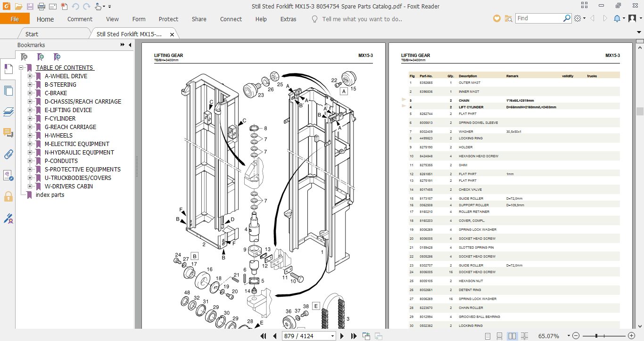Screen dimensions: 644x341
Task: Open the Bookmarks panel sidebar icon
Action: [x=8, y=69]
